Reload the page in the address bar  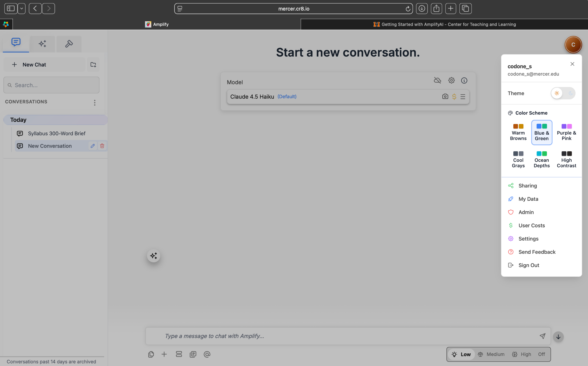408,9
